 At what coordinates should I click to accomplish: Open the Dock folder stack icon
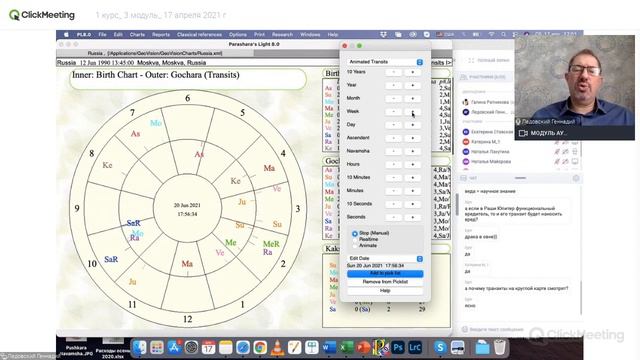482,348
